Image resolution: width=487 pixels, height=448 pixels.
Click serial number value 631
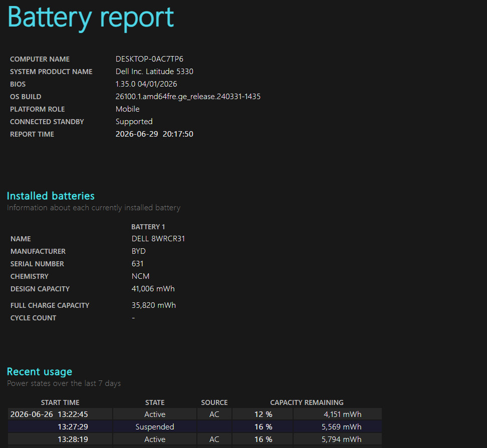[137, 264]
